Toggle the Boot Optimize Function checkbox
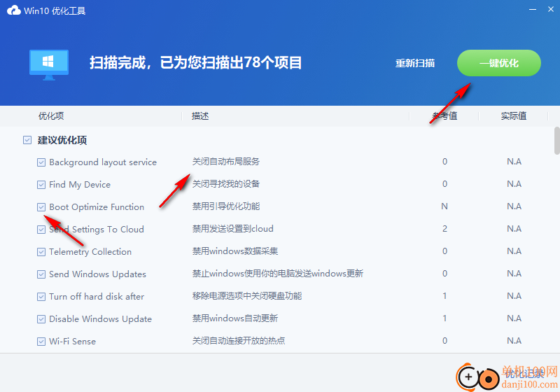Image resolution: width=560 pixels, height=392 pixels. click(41, 207)
